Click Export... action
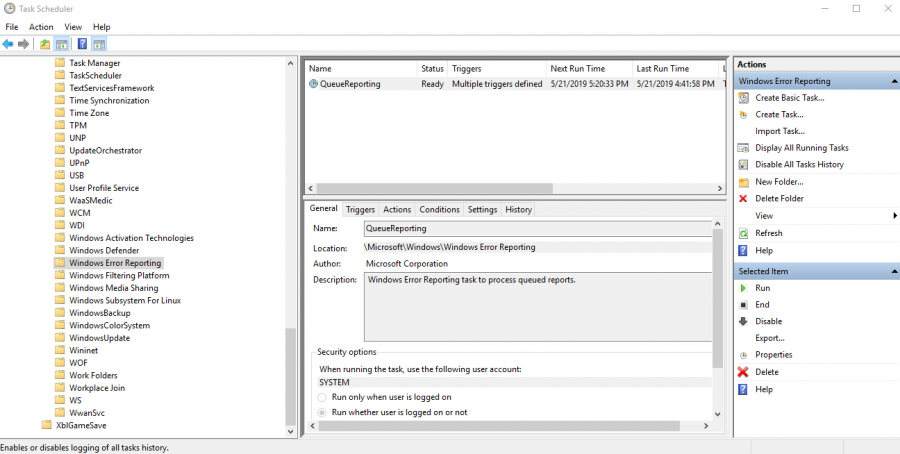This screenshot has width=900, height=454. click(x=770, y=338)
